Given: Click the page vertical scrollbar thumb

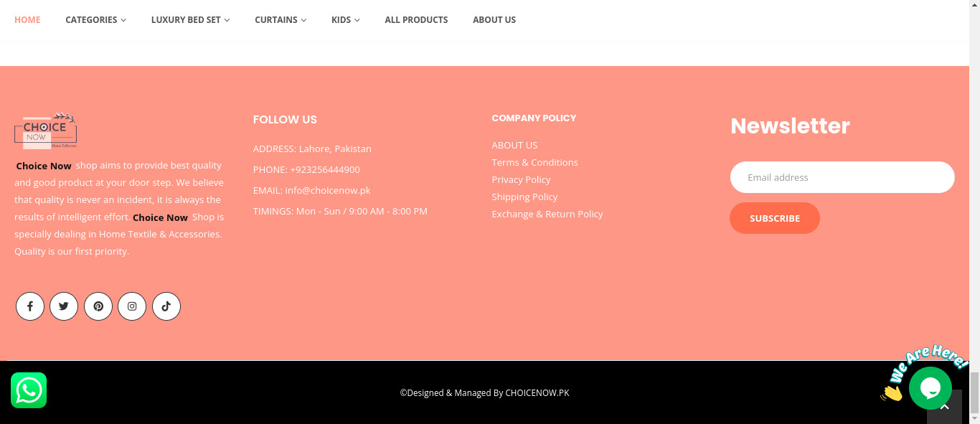Looking at the screenshot, I should [x=974, y=392].
